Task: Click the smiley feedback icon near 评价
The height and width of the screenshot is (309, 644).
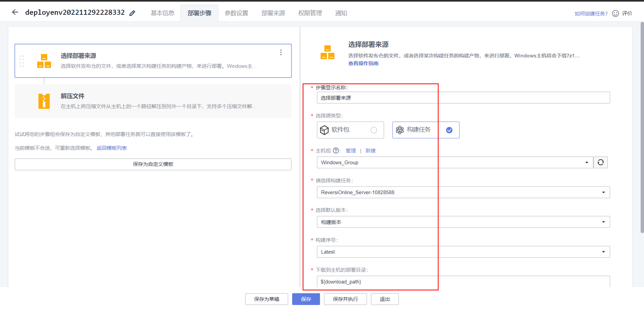Action: pyautogui.click(x=615, y=13)
